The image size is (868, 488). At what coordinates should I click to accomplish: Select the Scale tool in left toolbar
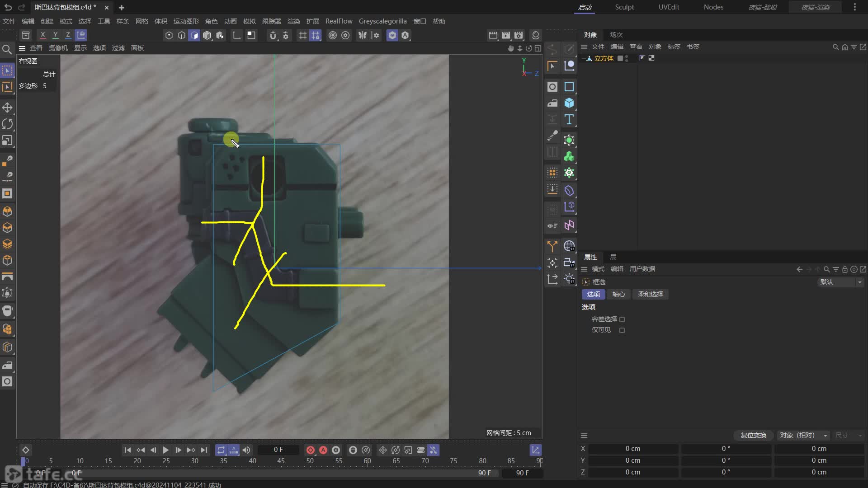(7, 141)
